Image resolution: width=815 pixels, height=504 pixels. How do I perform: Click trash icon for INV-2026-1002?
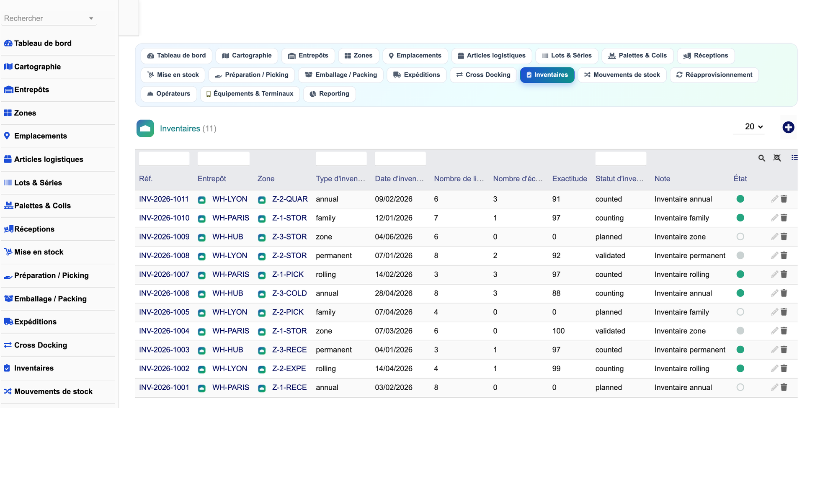pyautogui.click(x=784, y=368)
